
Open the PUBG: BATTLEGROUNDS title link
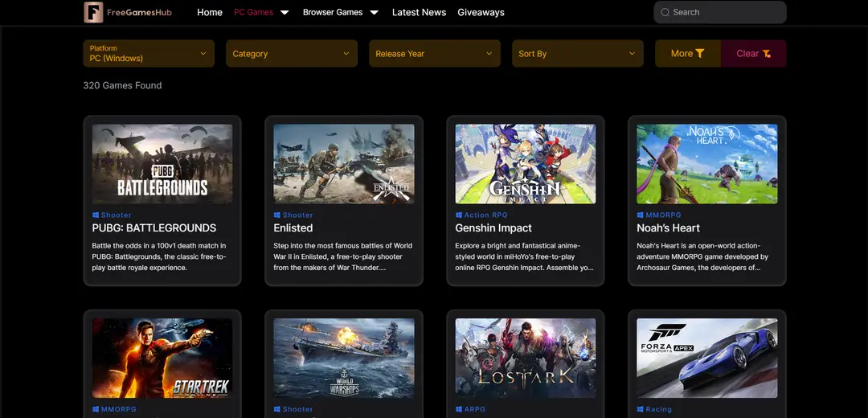click(x=154, y=228)
